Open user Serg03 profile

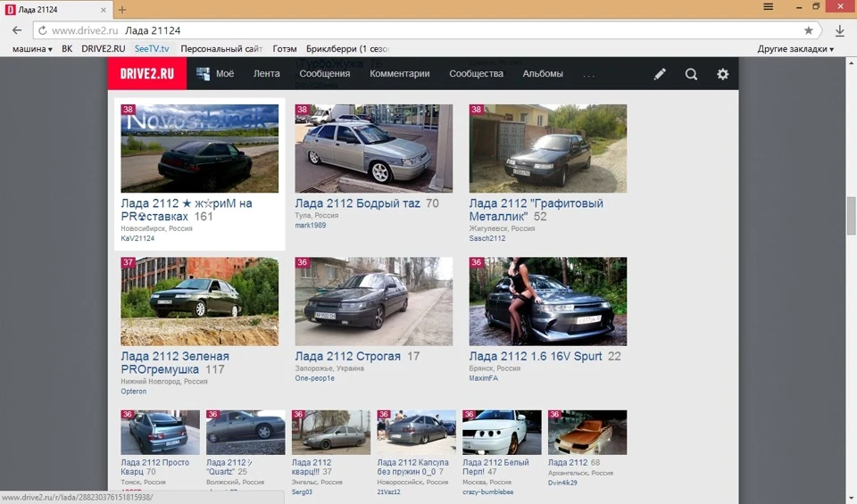pos(302,492)
